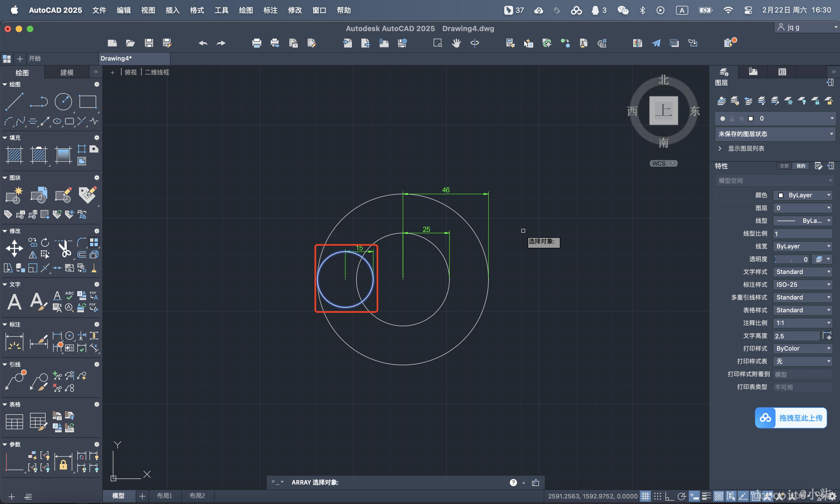Select the Trim scissors tool
Screen dimensions: 840x504
64,248
